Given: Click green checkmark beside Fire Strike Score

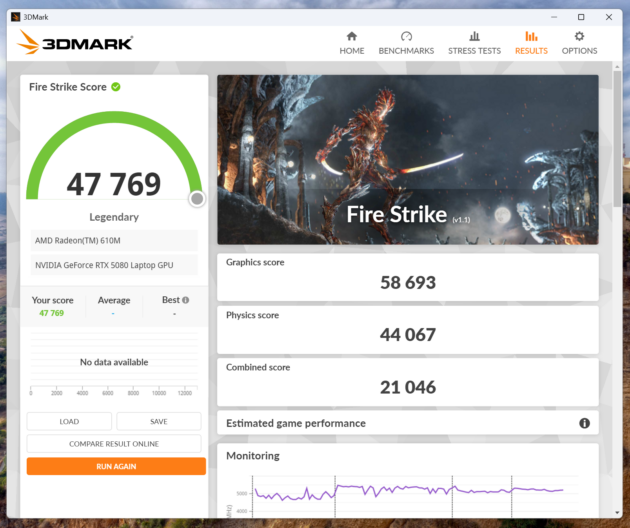Looking at the screenshot, I should (x=116, y=87).
